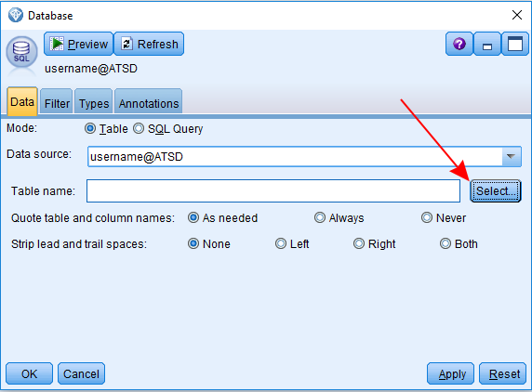Screen dimensions: 532x392
Task: Expand the Data source dropdown arrow
Action: (511, 157)
